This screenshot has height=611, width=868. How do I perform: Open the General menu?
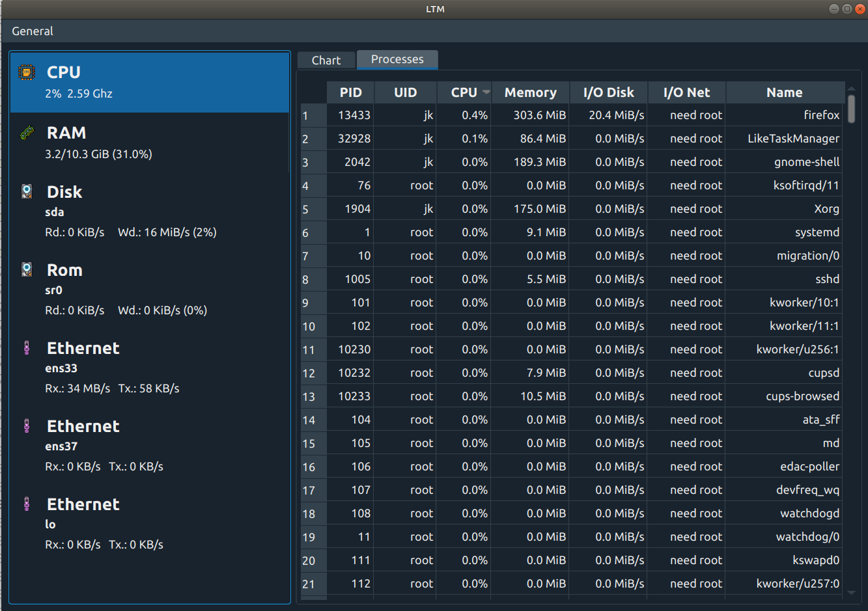(x=33, y=31)
